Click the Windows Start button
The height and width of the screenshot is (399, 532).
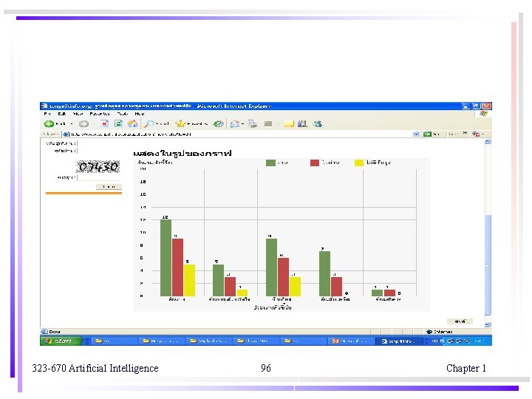(x=61, y=341)
